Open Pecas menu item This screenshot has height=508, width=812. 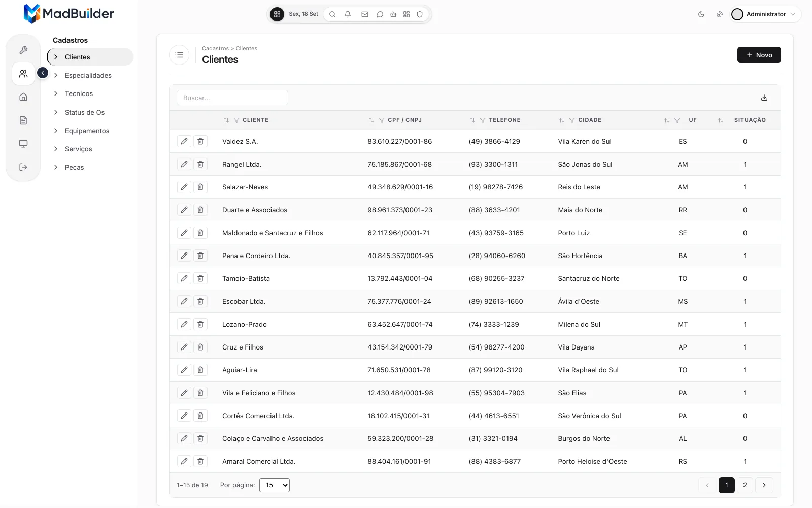90,167
